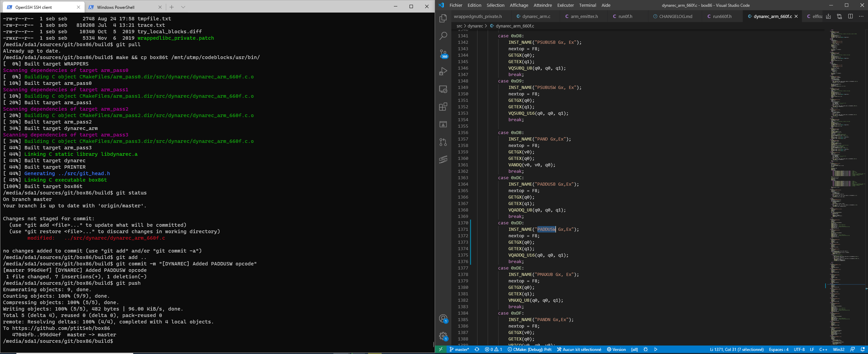The width and height of the screenshot is (868, 354).
Task: Open the terminal new-tab dropdown arrow
Action: [x=183, y=7]
